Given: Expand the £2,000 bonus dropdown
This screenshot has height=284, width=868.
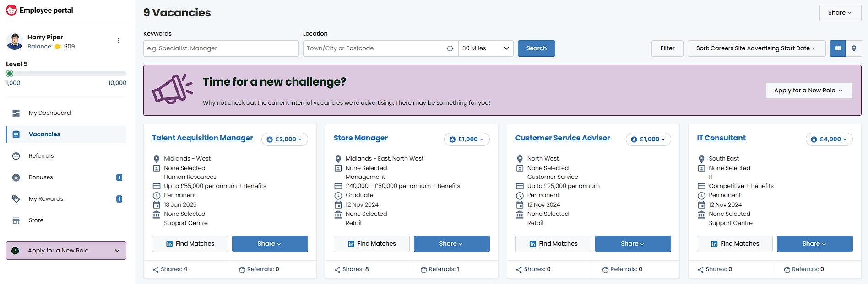Looking at the screenshot, I should tap(285, 139).
